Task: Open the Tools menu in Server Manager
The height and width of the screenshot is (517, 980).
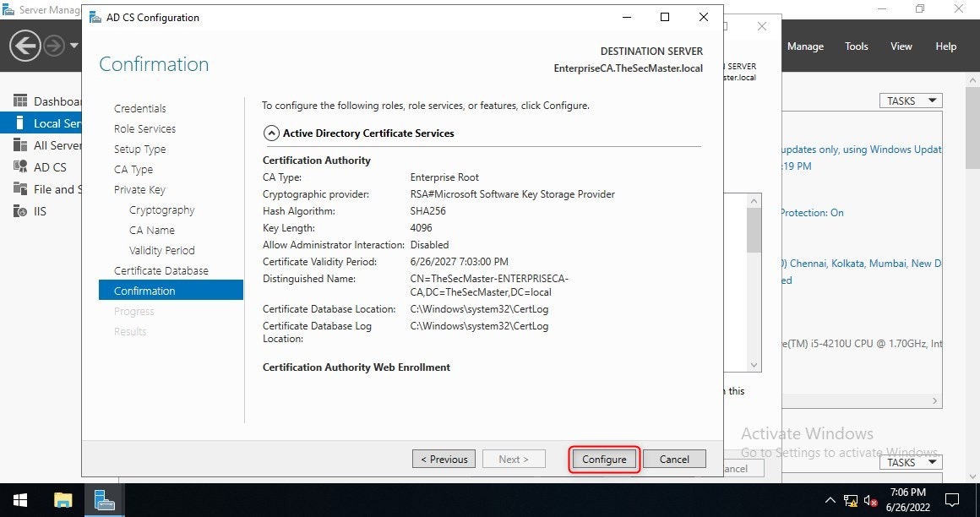Action: pyautogui.click(x=857, y=46)
